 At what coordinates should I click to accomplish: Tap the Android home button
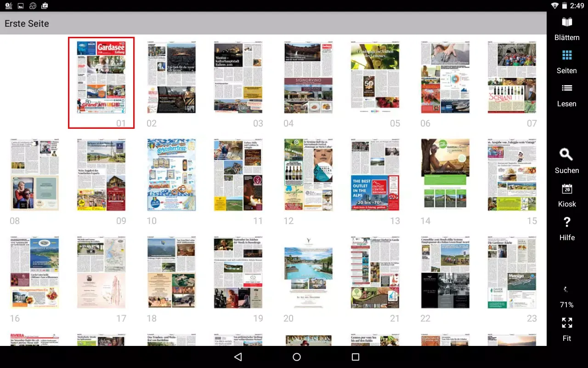(297, 357)
